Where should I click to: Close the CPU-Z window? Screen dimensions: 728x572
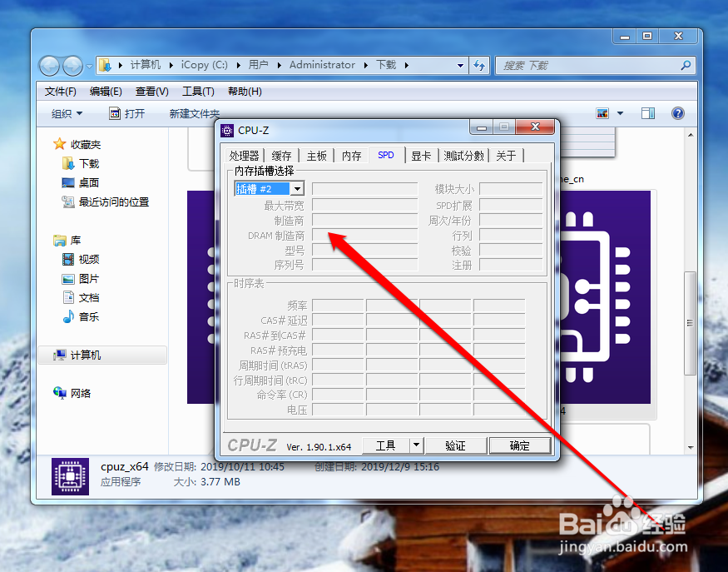535,127
